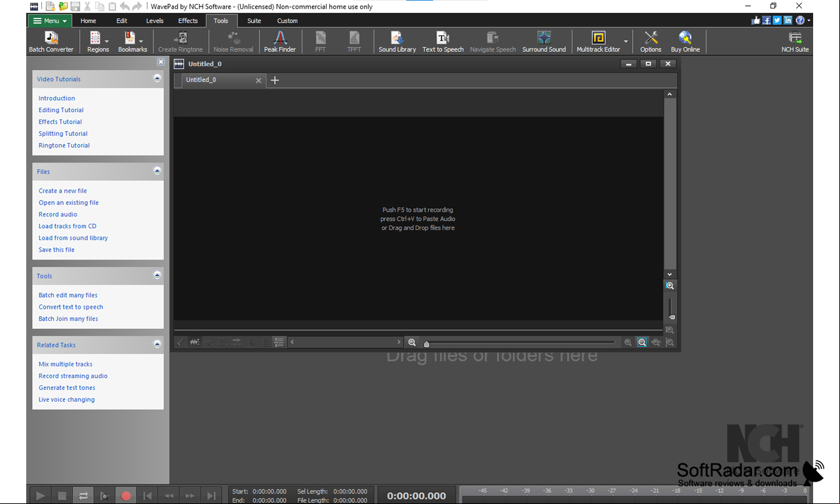Close the Untitled_0 tab

tap(258, 81)
